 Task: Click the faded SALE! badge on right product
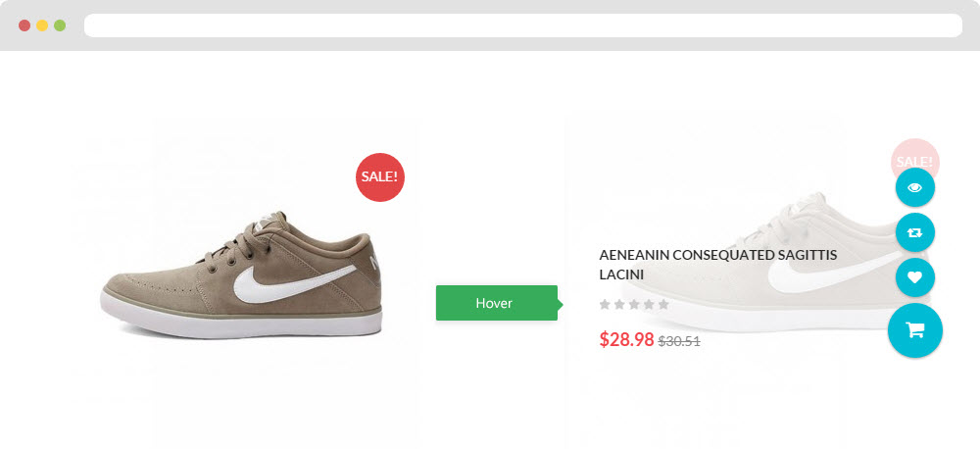(x=915, y=155)
